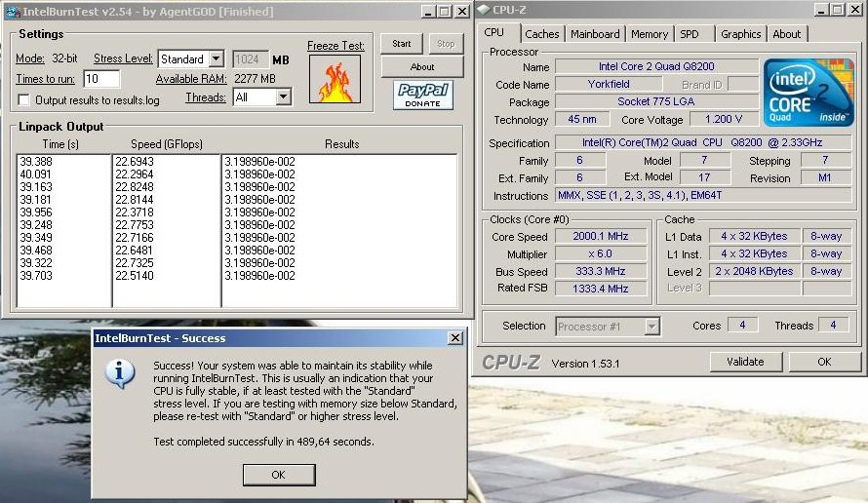Minimize the IntelBurnTest window
The height and width of the screenshot is (503, 868).
[428, 12]
